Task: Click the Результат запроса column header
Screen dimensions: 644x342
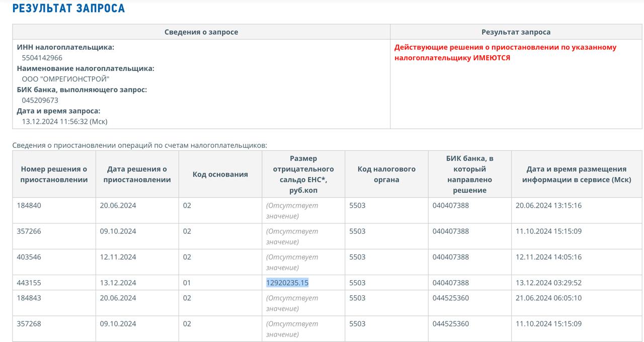Action: 516,32
